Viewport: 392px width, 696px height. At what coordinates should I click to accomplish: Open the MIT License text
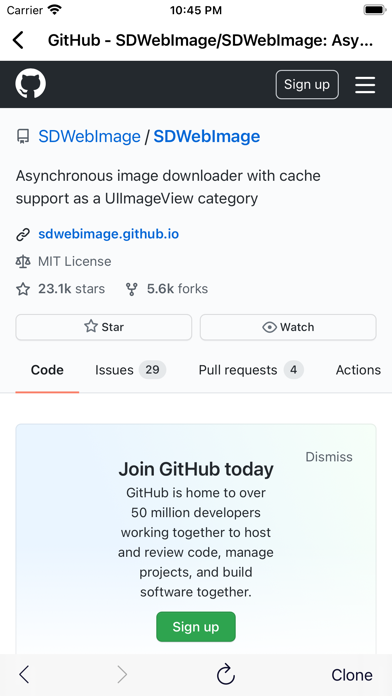tap(75, 261)
